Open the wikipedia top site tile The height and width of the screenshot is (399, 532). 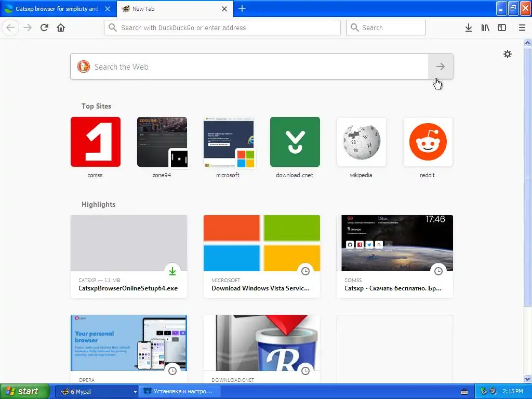362,142
